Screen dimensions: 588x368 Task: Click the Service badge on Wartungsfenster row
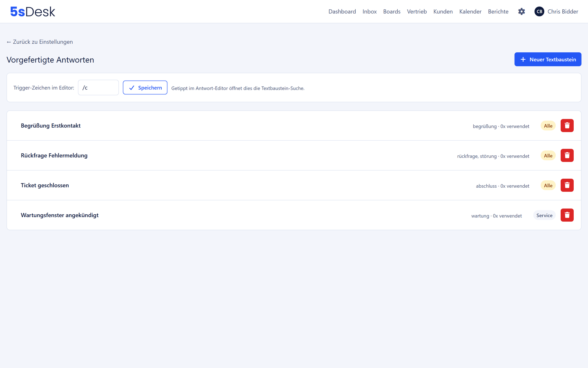click(544, 215)
